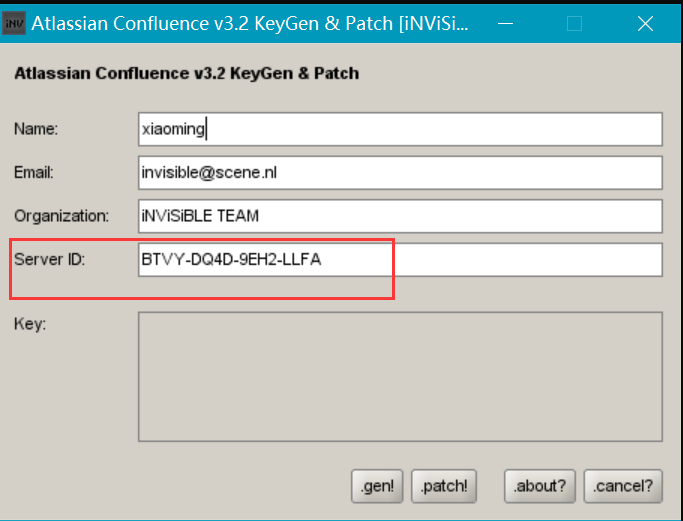Click the window title bar text
The width and height of the screenshot is (683, 521).
tap(250, 24)
